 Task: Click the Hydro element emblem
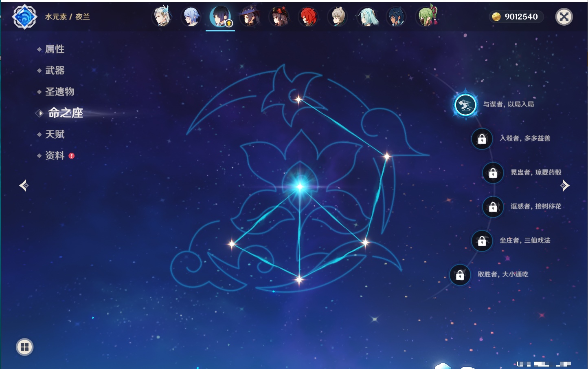point(24,17)
